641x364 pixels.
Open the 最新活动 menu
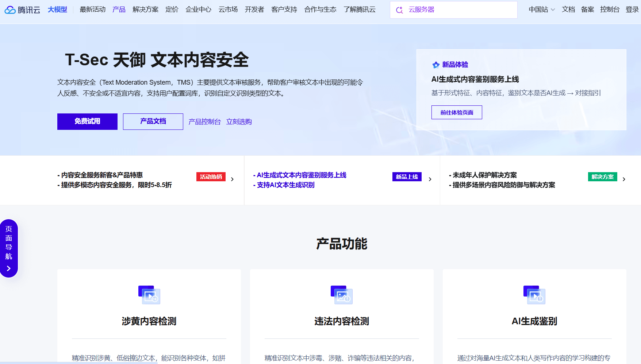(x=93, y=9)
